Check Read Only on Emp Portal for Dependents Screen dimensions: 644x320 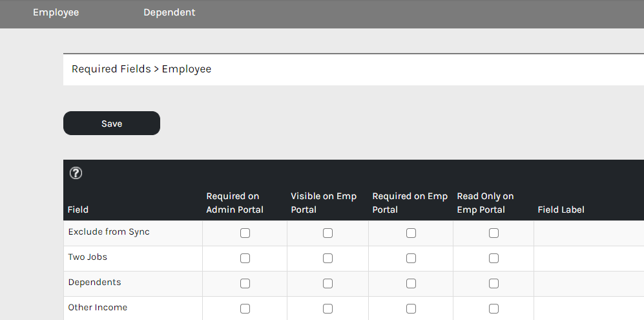click(493, 283)
